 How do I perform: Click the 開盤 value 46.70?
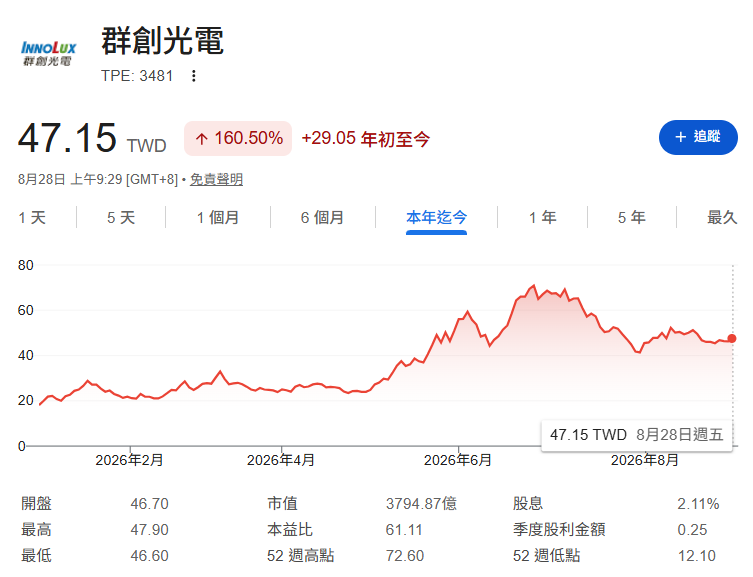point(149,504)
